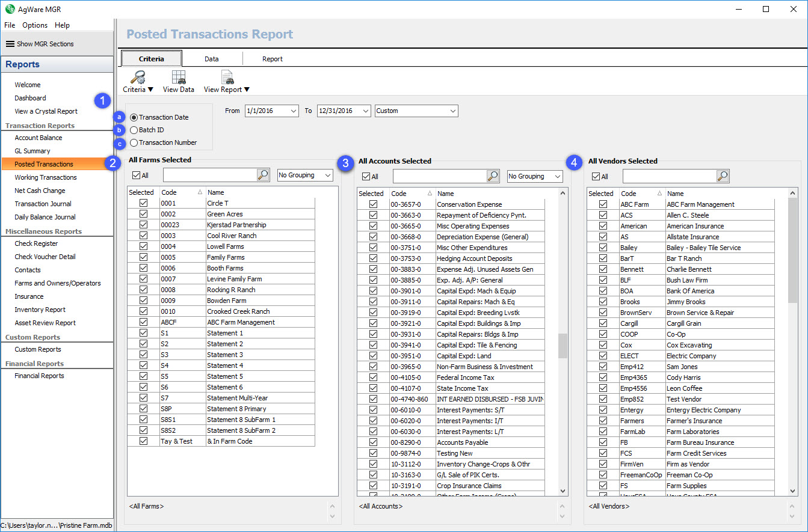Screen dimensions: 808x532
Task: Switch to the Data tab
Action: tap(211, 59)
